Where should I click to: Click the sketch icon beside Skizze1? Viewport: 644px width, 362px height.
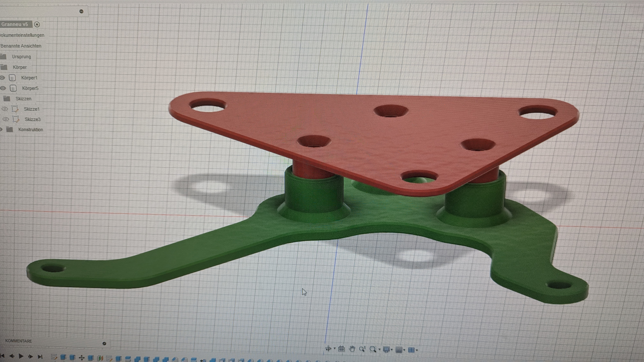pyautogui.click(x=15, y=109)
